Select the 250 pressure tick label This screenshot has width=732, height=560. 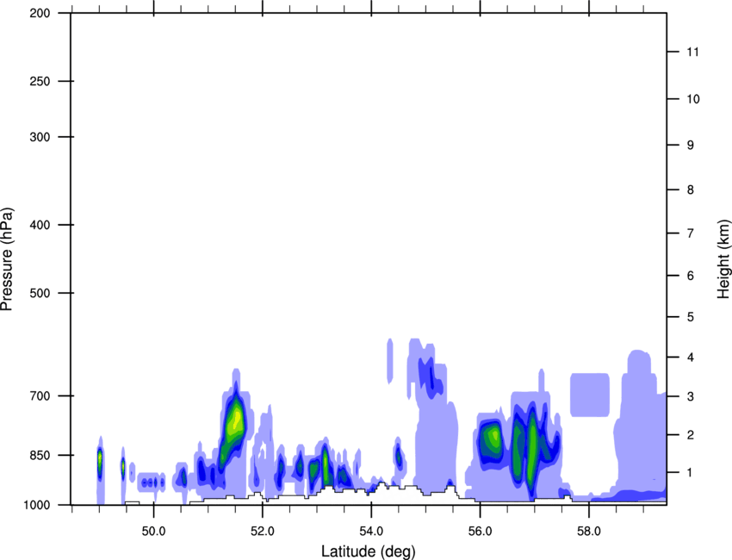[40, 81]
